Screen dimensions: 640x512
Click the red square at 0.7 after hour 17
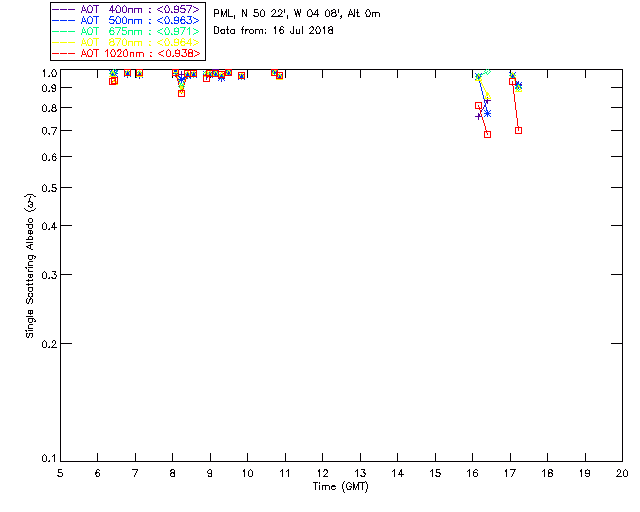[518, 131]
